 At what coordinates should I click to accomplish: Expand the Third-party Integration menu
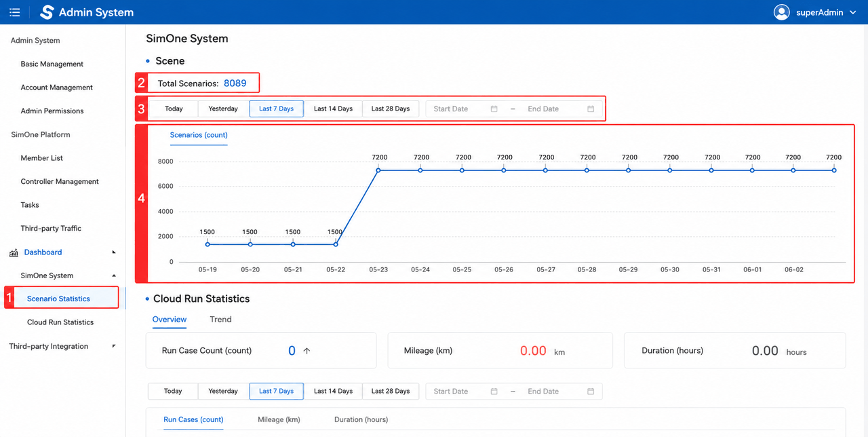point(113,346)
